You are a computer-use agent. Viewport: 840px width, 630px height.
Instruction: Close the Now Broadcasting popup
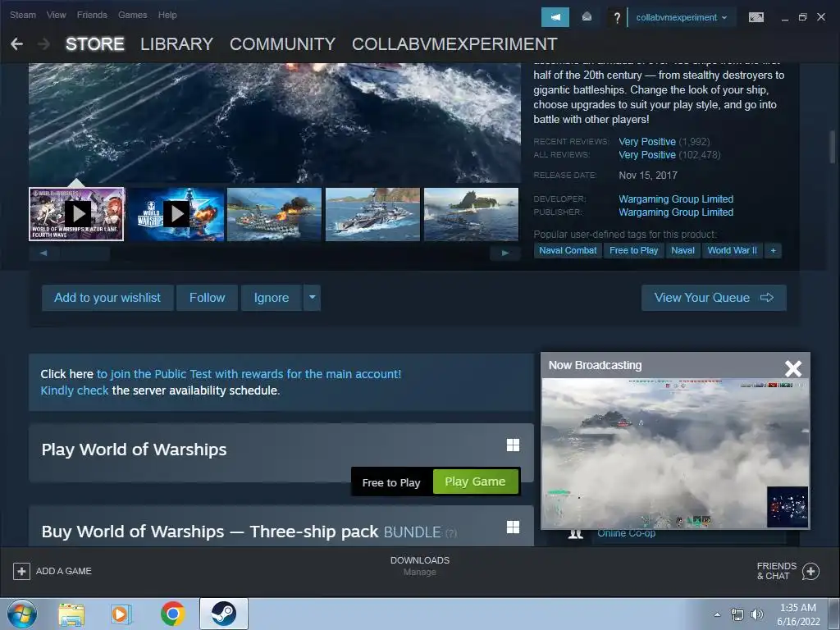click(x=793, y=368)
